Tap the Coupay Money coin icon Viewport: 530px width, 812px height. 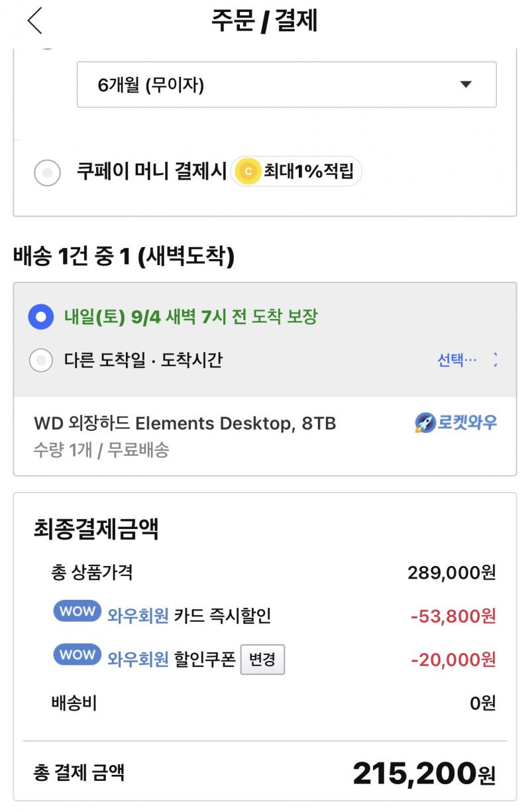(248, 172)
